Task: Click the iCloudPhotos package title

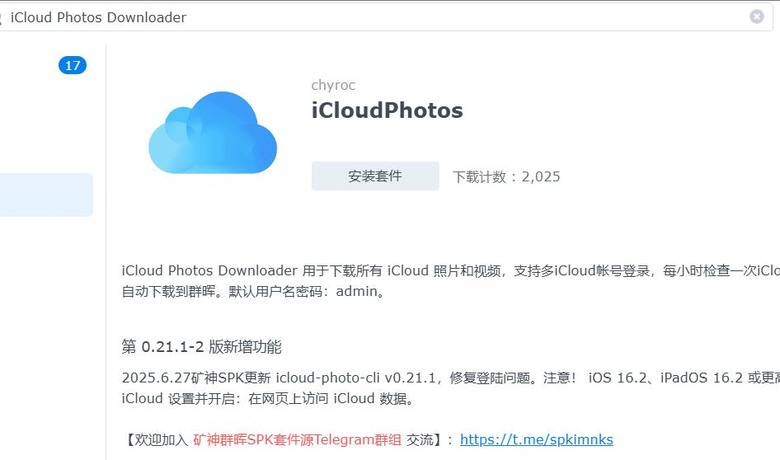Action: 387,110
